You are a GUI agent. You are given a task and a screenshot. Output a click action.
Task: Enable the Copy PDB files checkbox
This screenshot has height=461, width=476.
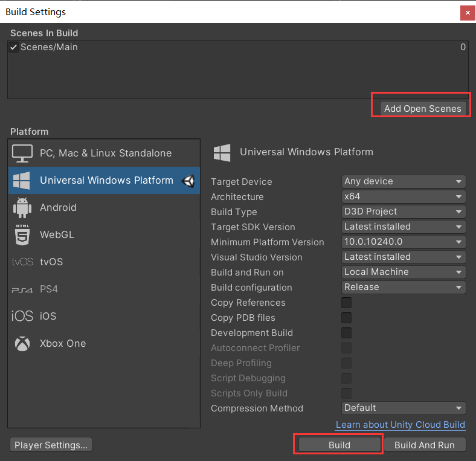(346, 318)
